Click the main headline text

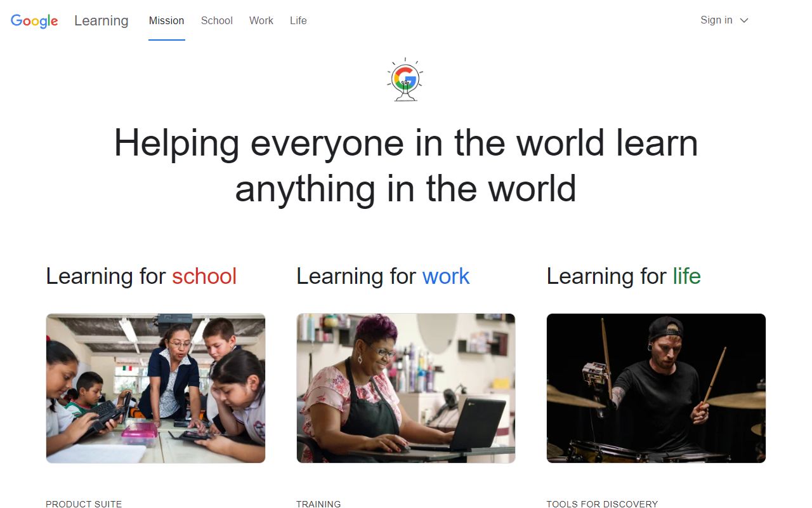pyautogui.click(x=406, y=165)
